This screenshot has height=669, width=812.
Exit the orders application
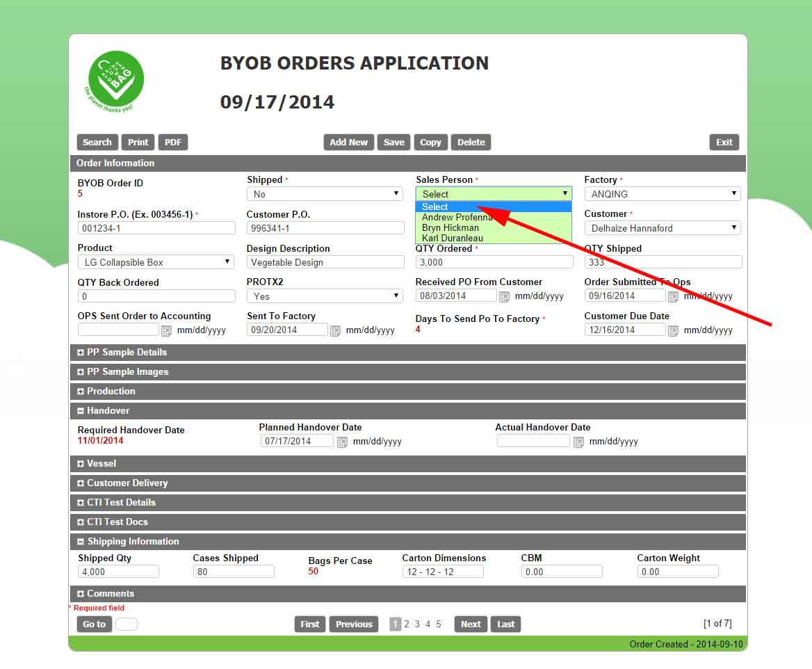coord(724,143)
